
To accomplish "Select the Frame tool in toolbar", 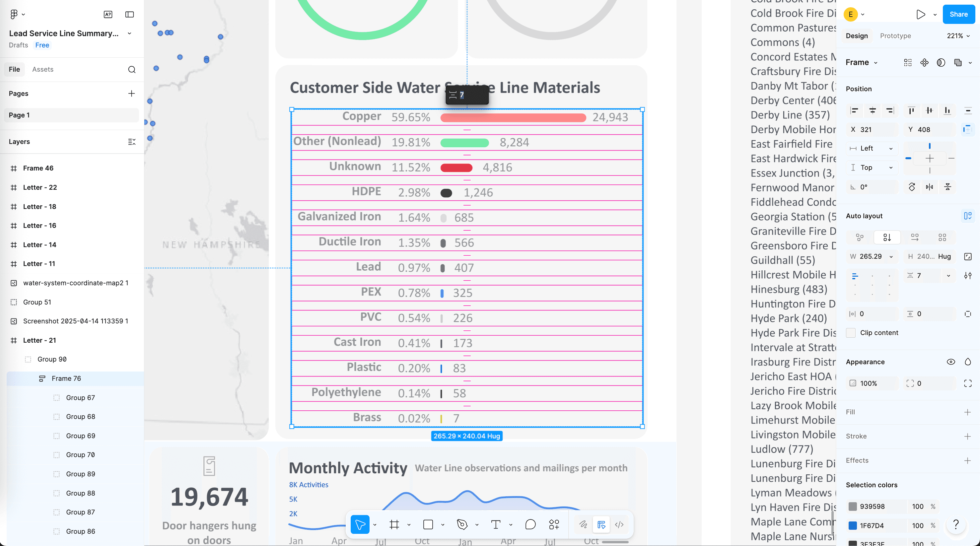I will [x=394, y=525].
